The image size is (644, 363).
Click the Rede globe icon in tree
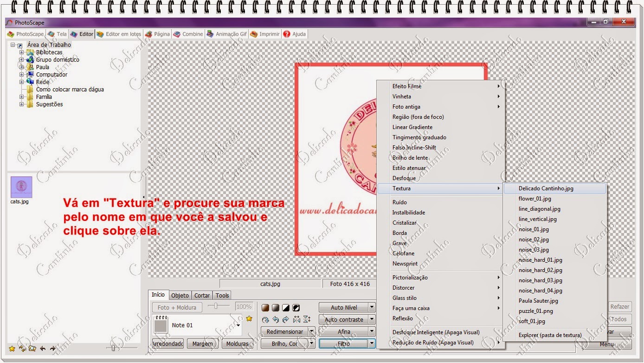click(30, 82)
